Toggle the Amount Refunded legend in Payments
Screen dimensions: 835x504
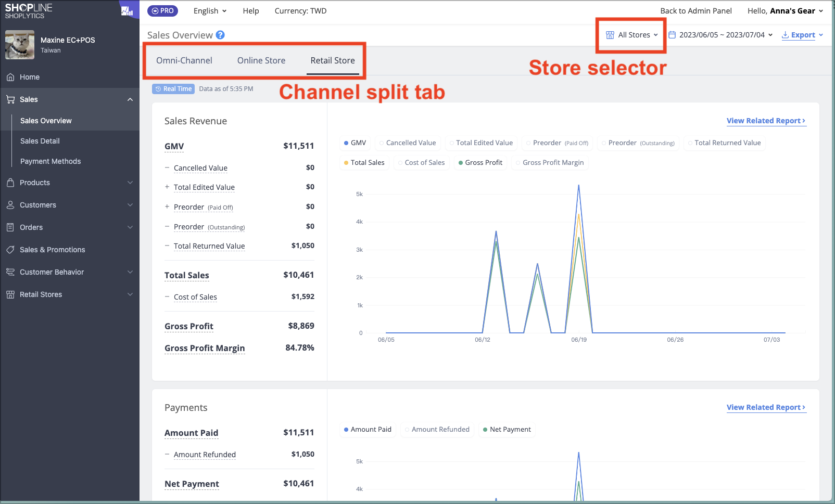pos(437,429)
